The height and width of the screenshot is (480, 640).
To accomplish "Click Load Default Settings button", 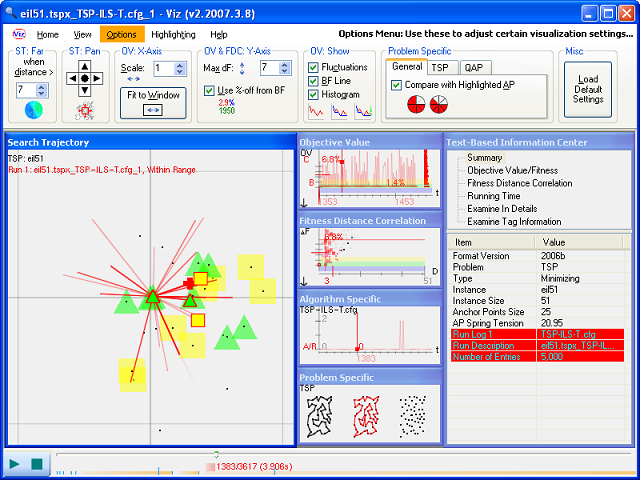I will [x=588, y=89].
